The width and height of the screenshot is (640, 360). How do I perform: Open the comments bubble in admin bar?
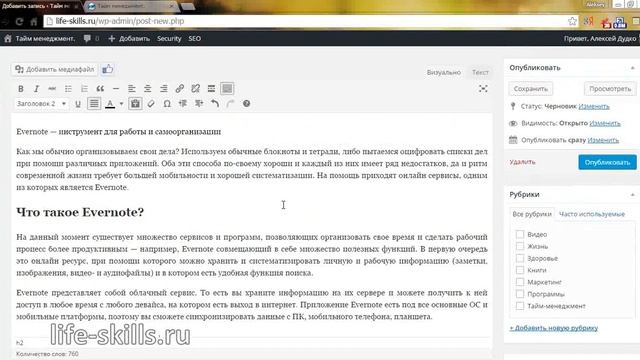91,38
